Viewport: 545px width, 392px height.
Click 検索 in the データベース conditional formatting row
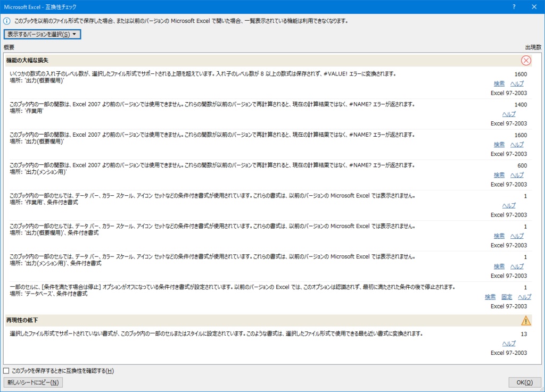pyautogui.click(x=490, y=297)
